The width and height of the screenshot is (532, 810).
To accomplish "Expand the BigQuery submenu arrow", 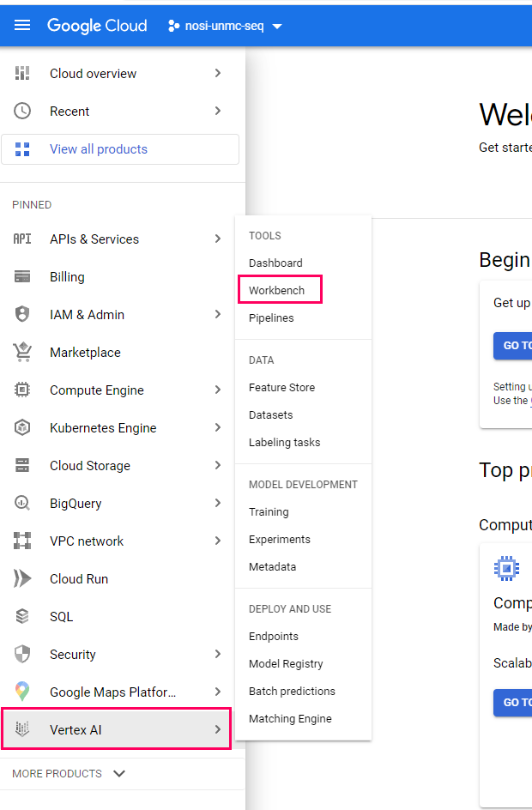I will (x=217, y=503).
